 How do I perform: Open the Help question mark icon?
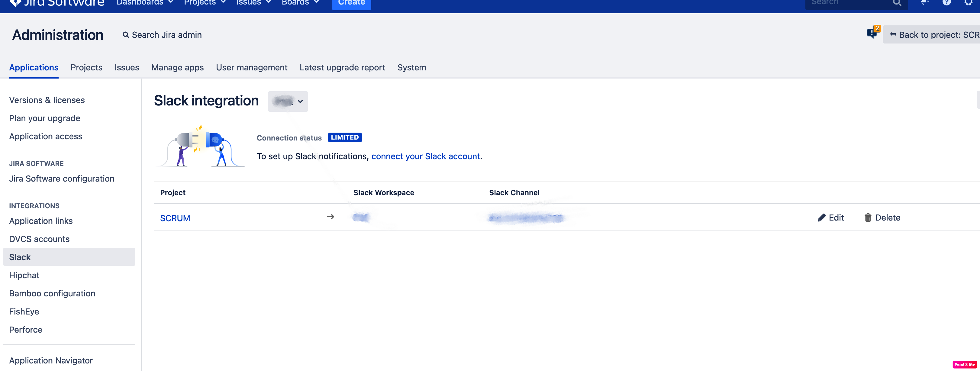(x=946, y=3)
